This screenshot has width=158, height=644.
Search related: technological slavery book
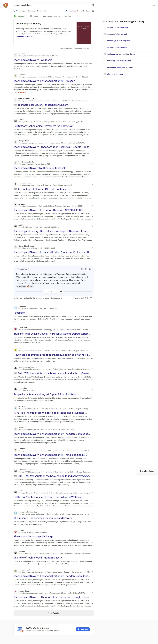pyautogui.click(x=129, y=28)
